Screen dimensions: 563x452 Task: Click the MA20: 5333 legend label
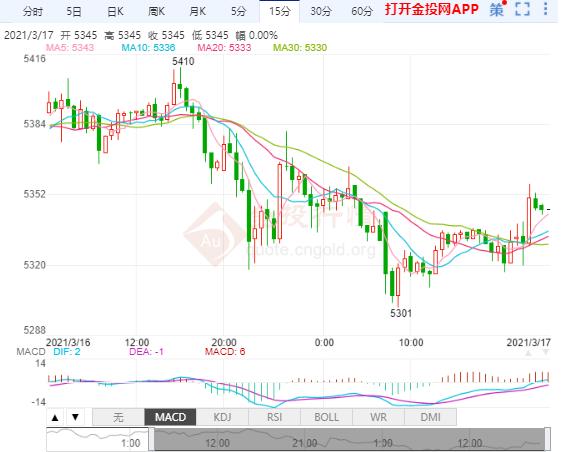(224, 47)
